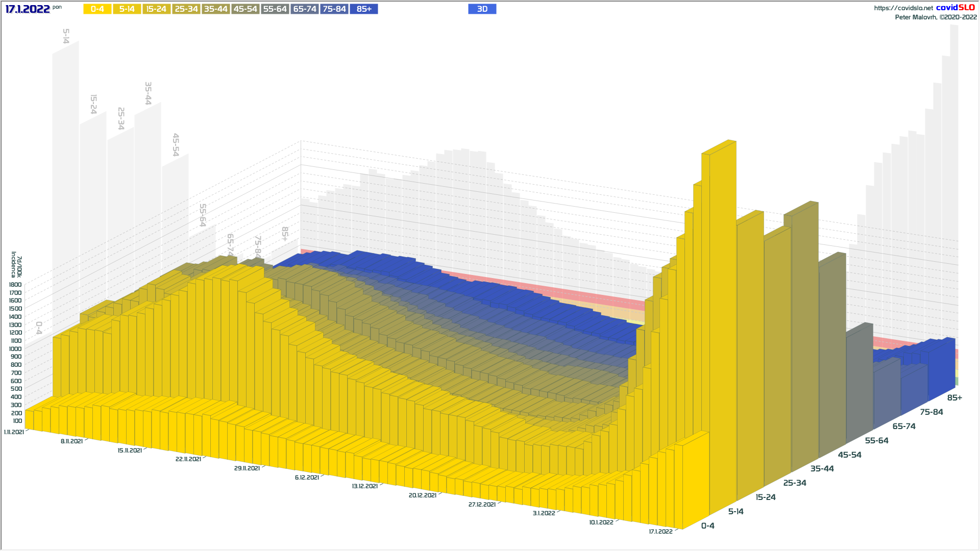Screen dimensions: 980x551
Task: Toggle the 5-14 age group legend button
Action: point(127,9)
